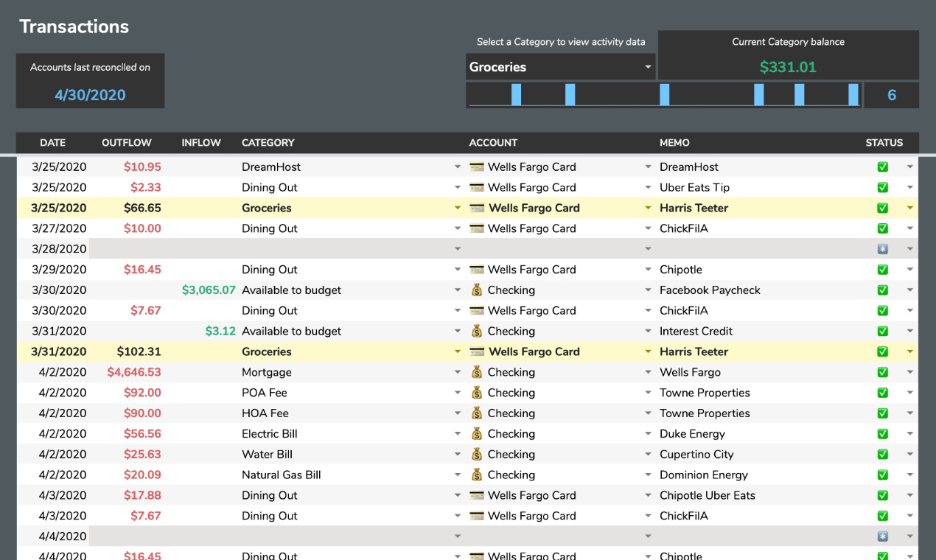Image resolution: width=936 pixels, height=560 pixels.
Task: Select the $3,065.07 inflow amount
Action: [209, 290]
